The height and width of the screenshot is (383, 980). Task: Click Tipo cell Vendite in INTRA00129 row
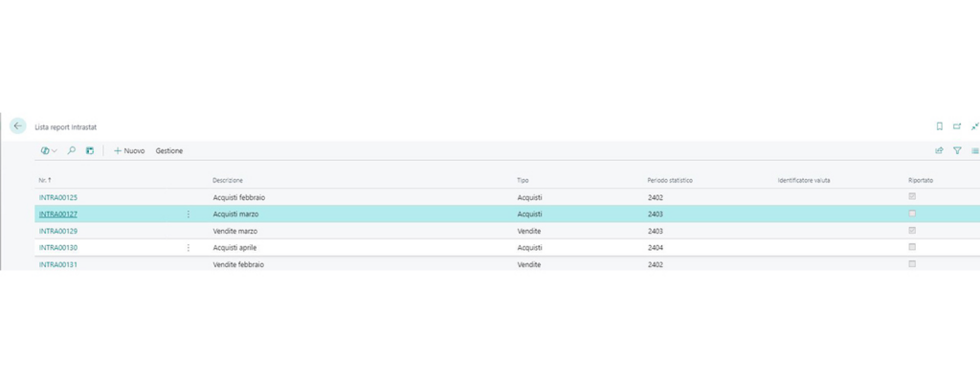pyautogui.click(x=528, y=231)
